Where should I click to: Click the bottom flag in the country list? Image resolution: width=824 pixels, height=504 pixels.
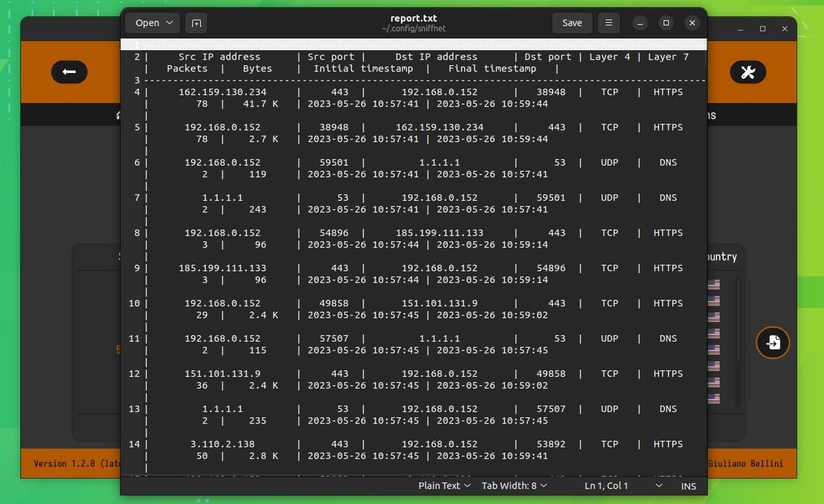point(713,398)
